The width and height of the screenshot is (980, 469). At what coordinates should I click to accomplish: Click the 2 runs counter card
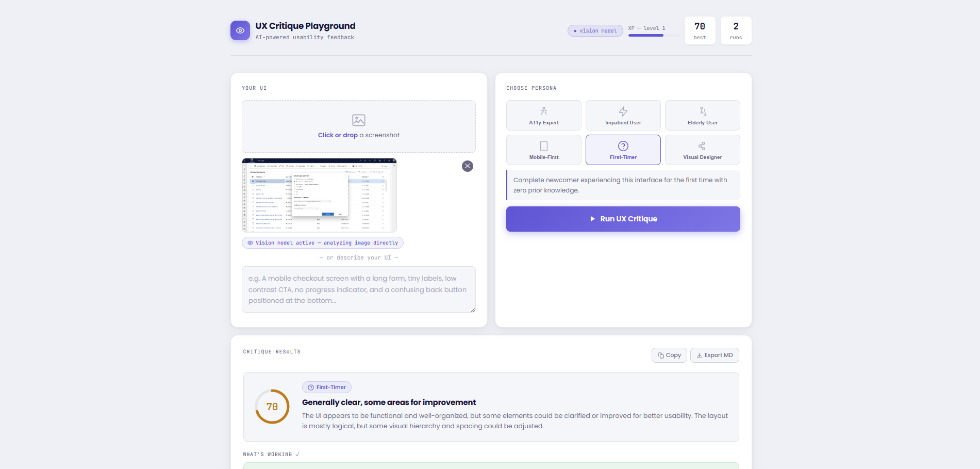tap(736, 30)
